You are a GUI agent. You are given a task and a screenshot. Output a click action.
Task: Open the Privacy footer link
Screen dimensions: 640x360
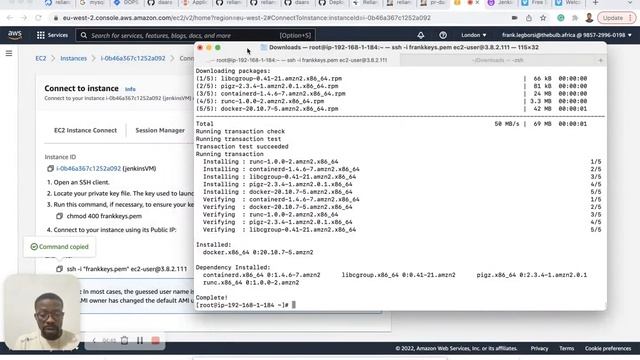point(539,349)
